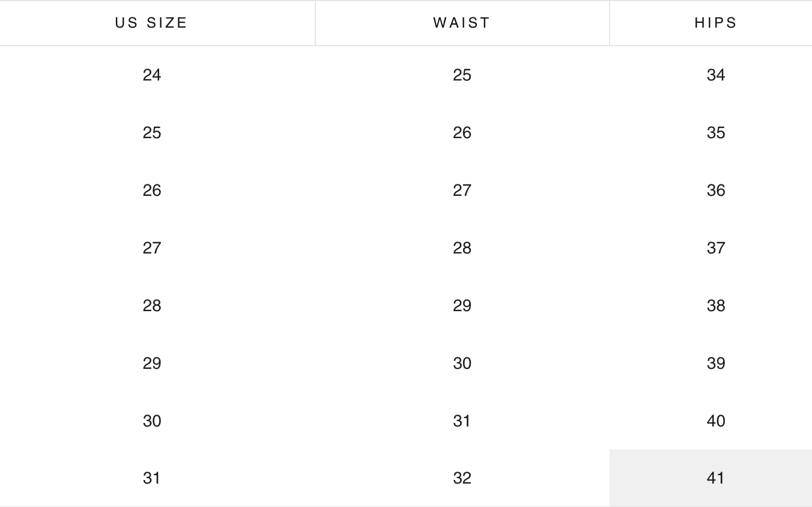Click the WAIST column header

(462, 23)
